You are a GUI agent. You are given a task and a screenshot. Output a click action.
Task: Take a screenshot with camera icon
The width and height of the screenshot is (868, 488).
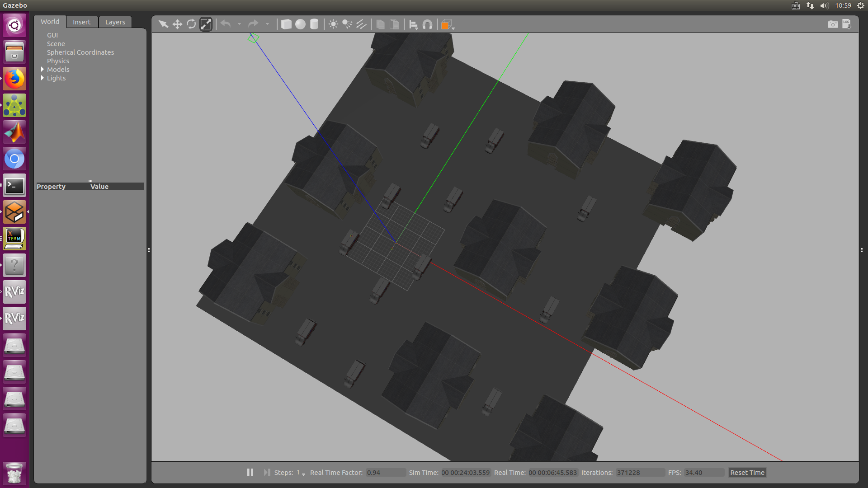(x=832, y=24)
